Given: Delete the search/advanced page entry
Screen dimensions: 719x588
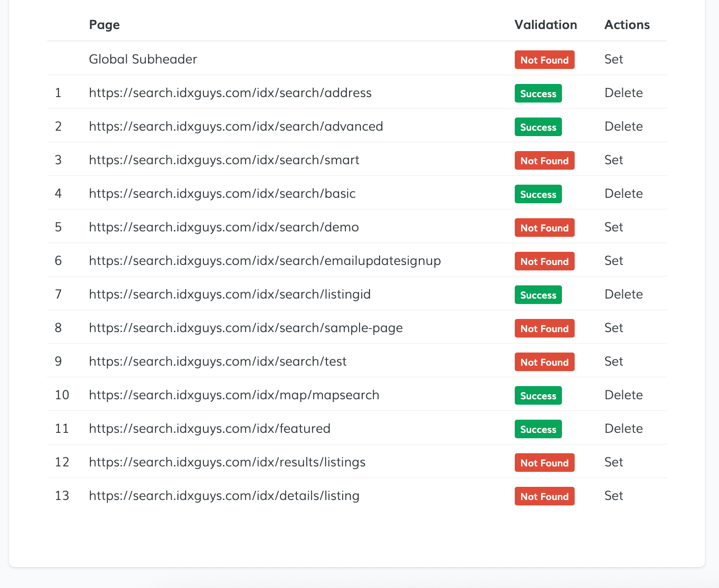Looking at the screenshot, I should pos(623,127).
